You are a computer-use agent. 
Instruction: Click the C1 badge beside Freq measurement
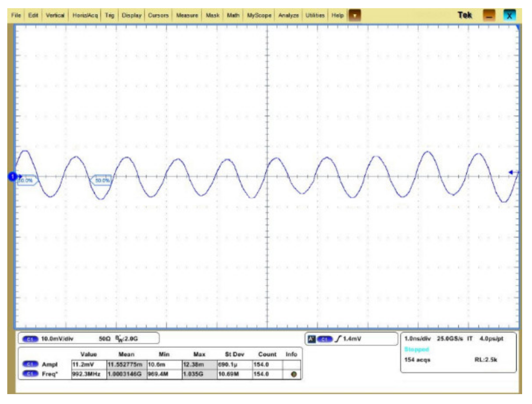click(30, 374)
